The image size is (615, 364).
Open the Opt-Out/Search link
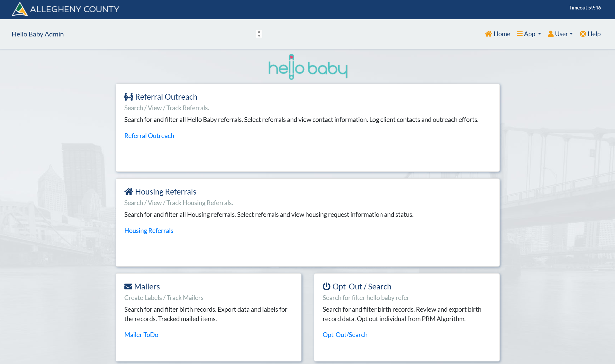(x=345, y=335)
